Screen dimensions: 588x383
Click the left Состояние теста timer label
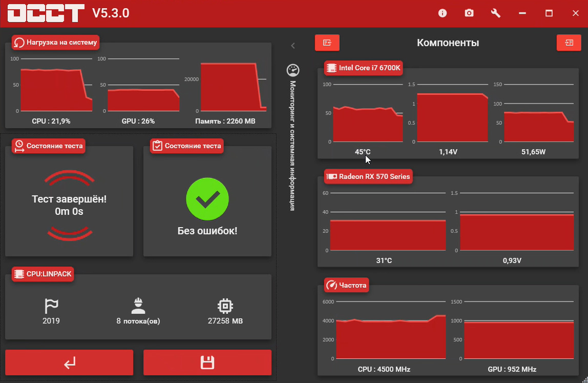(48, 146)
